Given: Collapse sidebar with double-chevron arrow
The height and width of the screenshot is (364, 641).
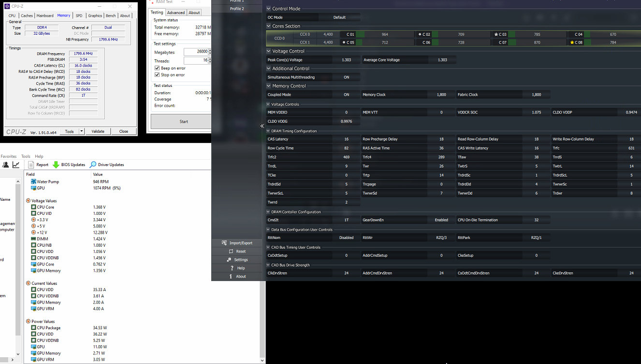Looking at the screenshot, I should pyautogui.click(x=262, y=126).
